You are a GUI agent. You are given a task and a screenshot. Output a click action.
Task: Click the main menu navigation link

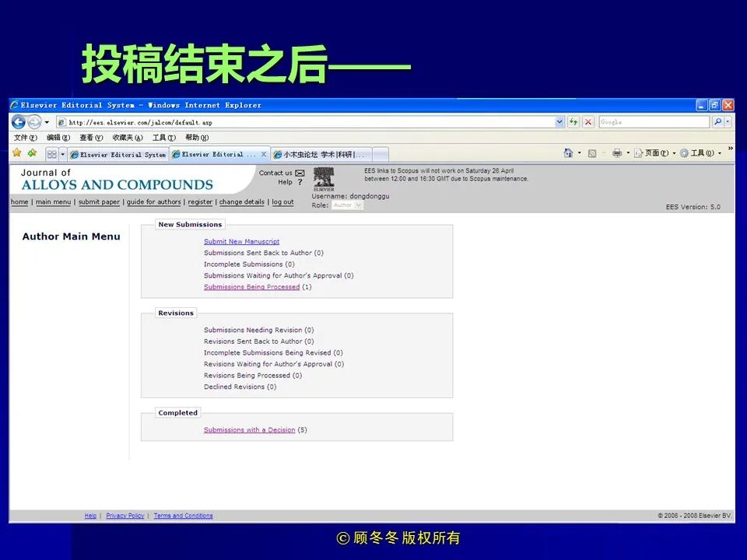tap(54, 202)
